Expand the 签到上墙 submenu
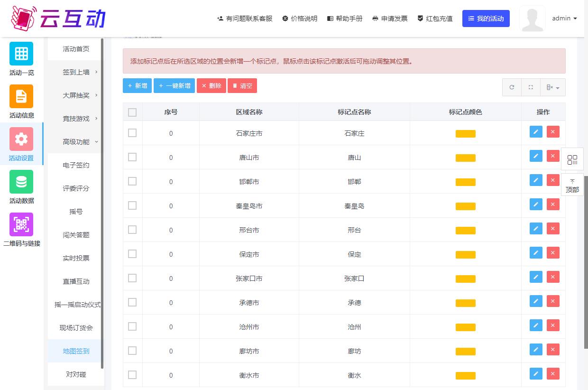The width and height of the screenshot is (588, 390). (76, 72)
